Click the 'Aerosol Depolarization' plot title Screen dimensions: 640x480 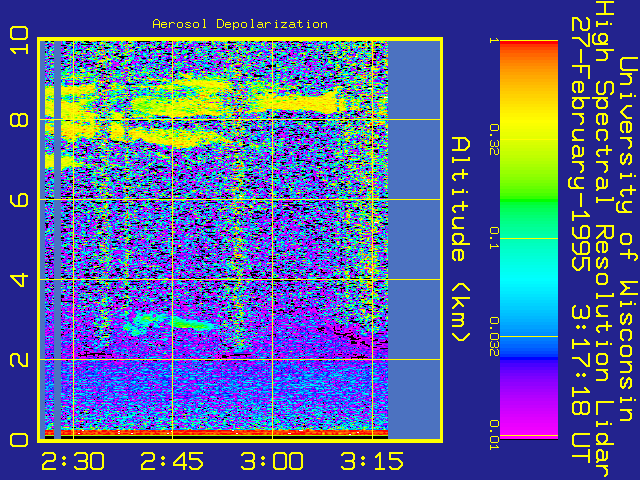pos(240,24)
